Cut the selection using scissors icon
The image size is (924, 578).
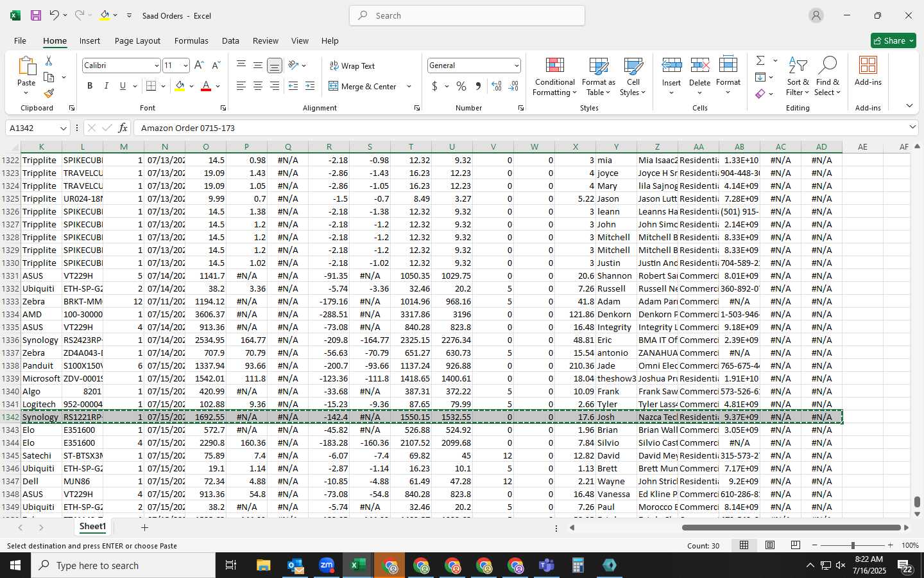[49, 61]
